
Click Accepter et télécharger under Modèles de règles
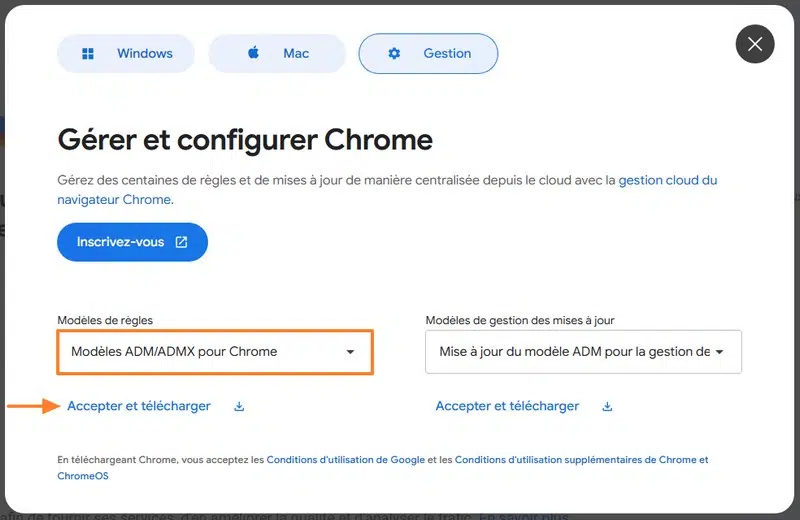coord(139,406)
